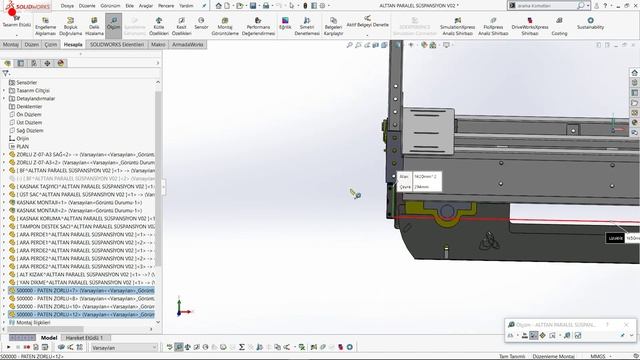Click the record button in bottom toolbar
This screenshot has width=640, height=360.
[27, 347]
